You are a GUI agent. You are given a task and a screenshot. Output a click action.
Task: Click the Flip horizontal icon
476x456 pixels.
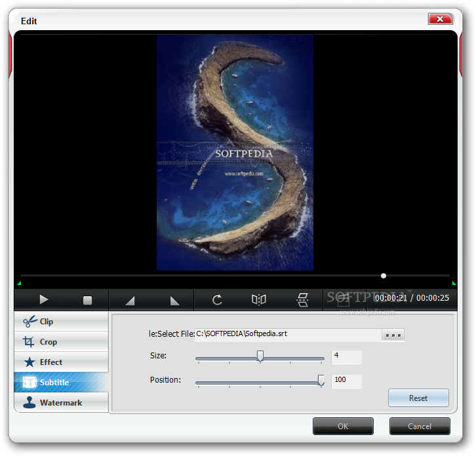point(259,300)
